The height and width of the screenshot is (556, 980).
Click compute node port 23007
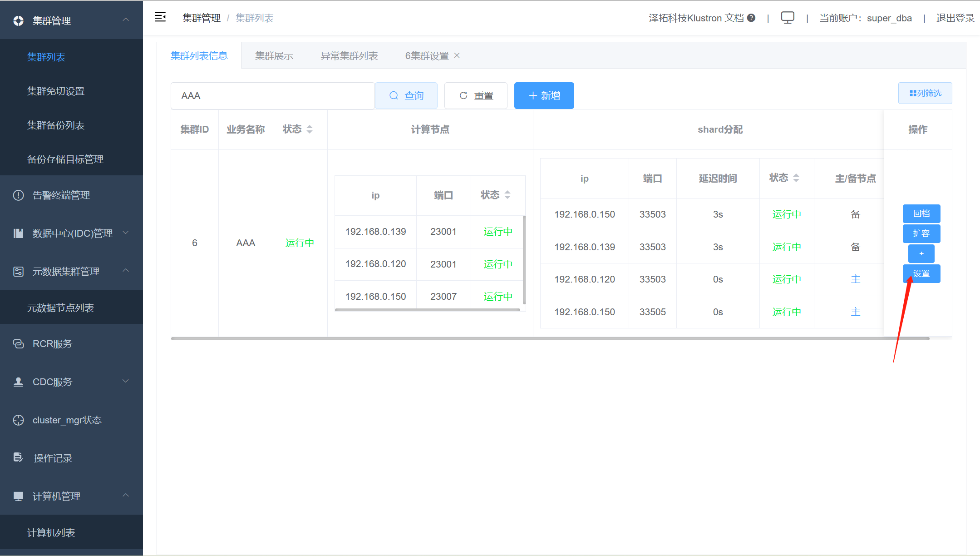(443, 297)
